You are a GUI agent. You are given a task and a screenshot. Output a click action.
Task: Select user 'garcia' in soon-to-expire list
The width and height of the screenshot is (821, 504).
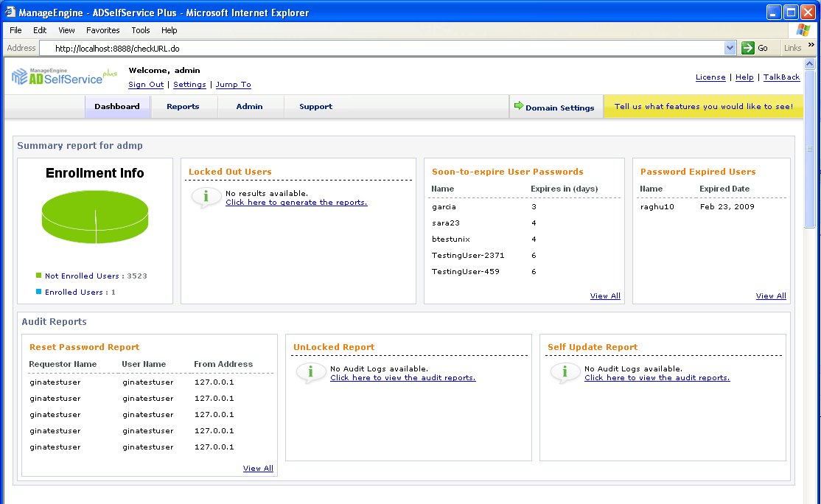pos(444,207)
